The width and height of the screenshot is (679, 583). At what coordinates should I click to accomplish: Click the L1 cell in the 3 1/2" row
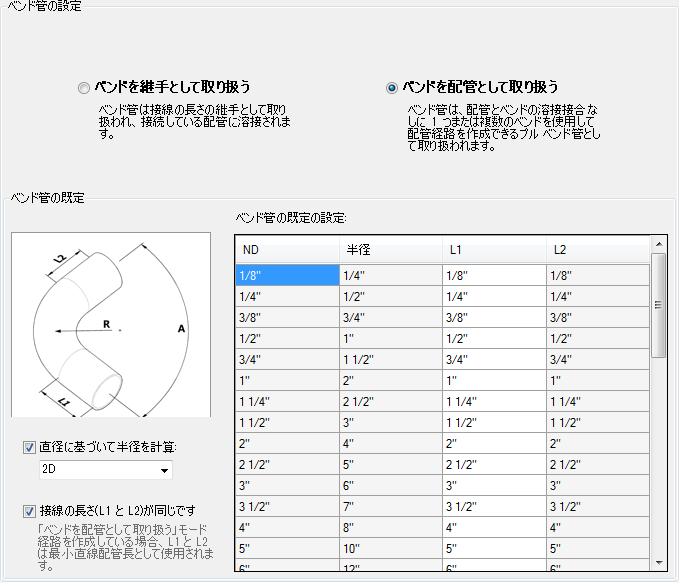(495, 506)
